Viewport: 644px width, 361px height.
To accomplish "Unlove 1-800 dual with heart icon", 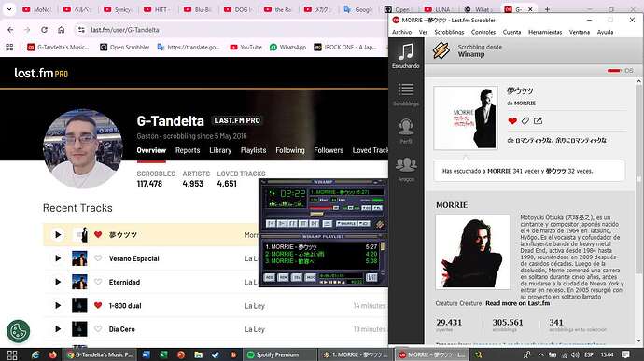I will pyautogui.click(x=98, y=305).
